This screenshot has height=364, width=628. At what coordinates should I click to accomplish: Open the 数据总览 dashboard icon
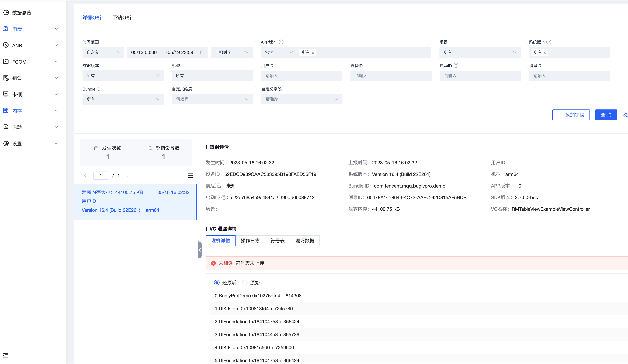[x=6, y=12]
